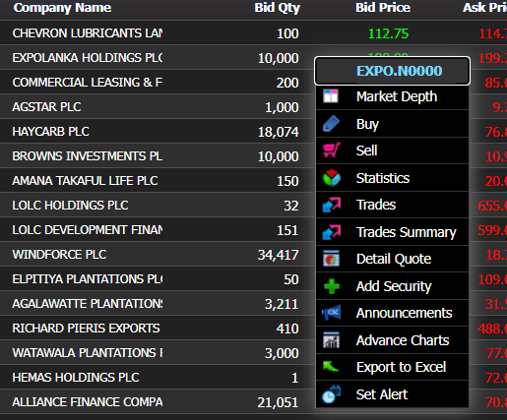Click bid quantity 200 for Commercial Leasing
This screenshot has height=420, width=507.
point(287,83)
